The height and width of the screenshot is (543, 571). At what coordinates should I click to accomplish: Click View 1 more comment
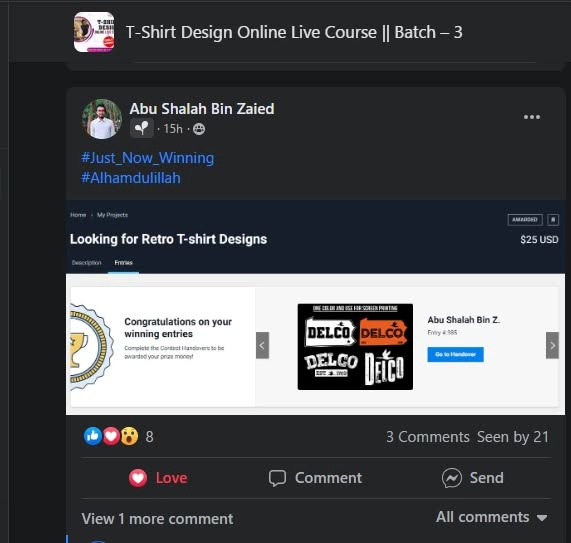157,519
